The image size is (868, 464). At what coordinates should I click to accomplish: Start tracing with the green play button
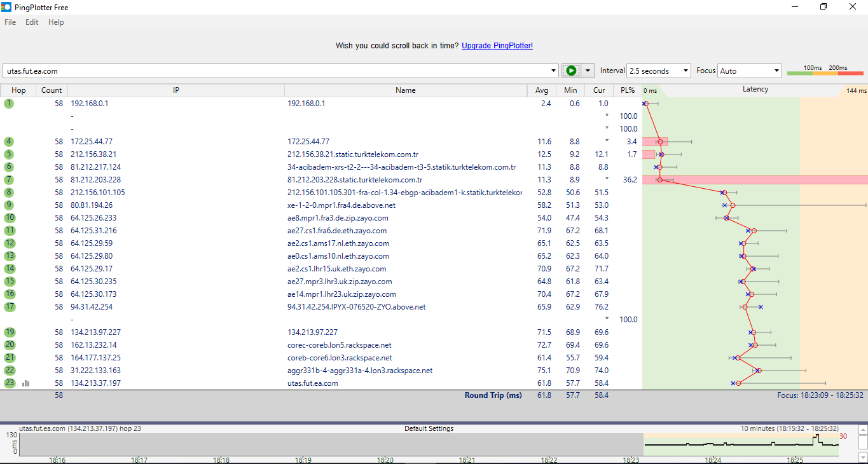(571, 71)
